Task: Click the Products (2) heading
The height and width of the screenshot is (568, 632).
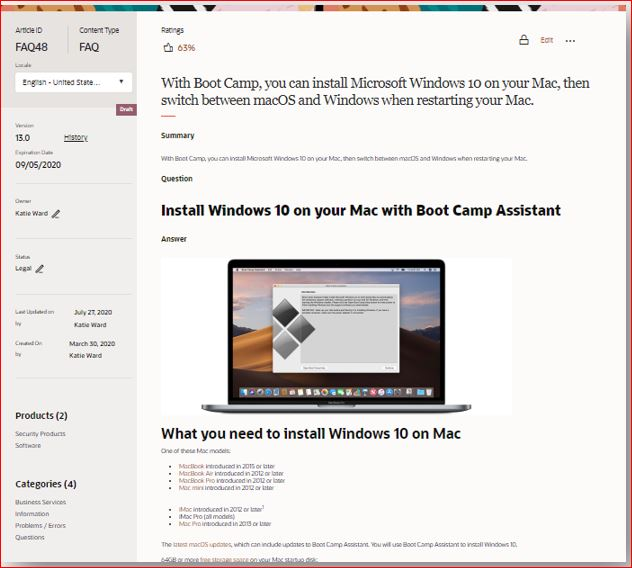Action: coord(41,416)
